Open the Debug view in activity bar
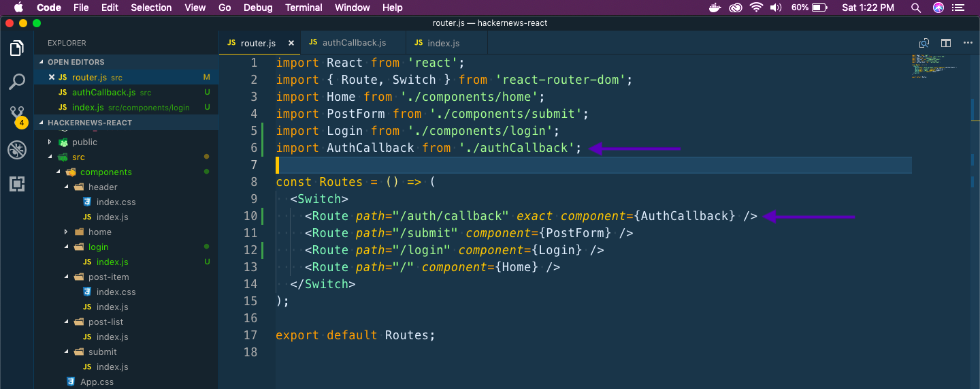Image resolution: width=980 pixels, height=389 pixels. pos(17,150)
